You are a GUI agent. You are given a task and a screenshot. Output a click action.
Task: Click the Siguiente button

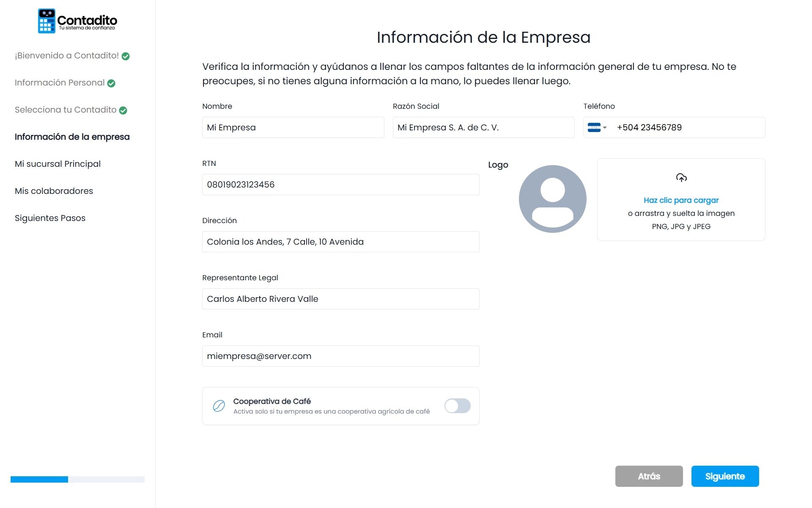tap(725, 476)
